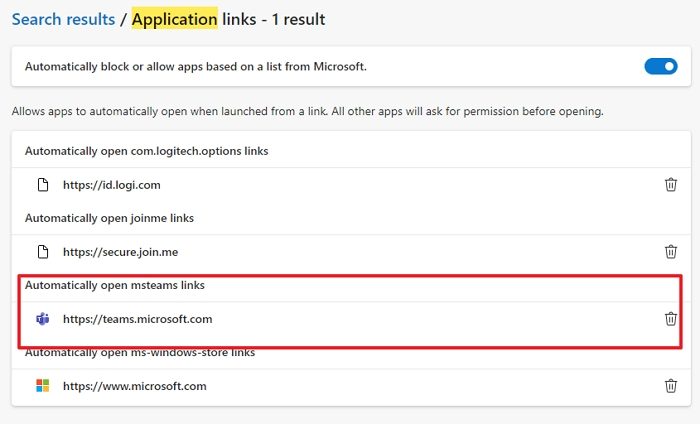
Task: Click the joinme links section heading
Action: [109, 218]
